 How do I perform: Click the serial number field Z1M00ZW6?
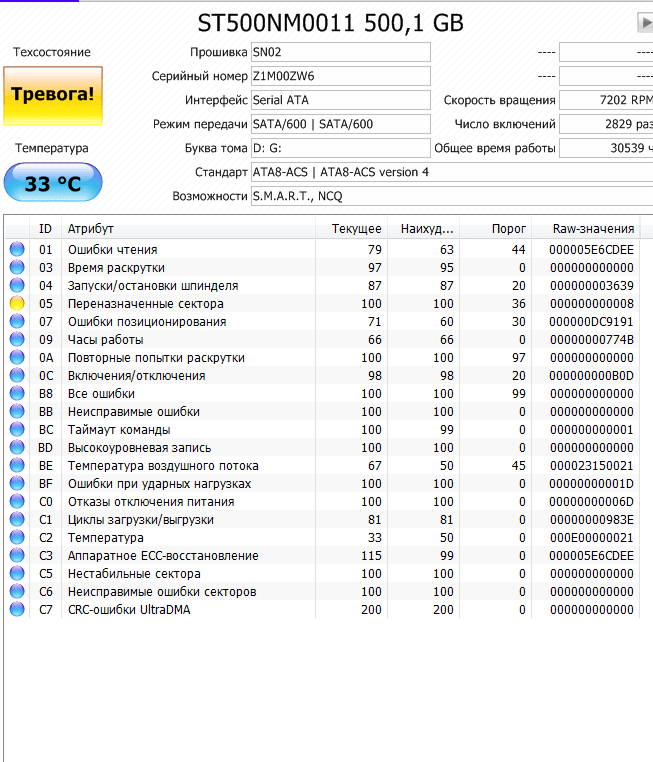pyautogui.click(x=341, y=76)
